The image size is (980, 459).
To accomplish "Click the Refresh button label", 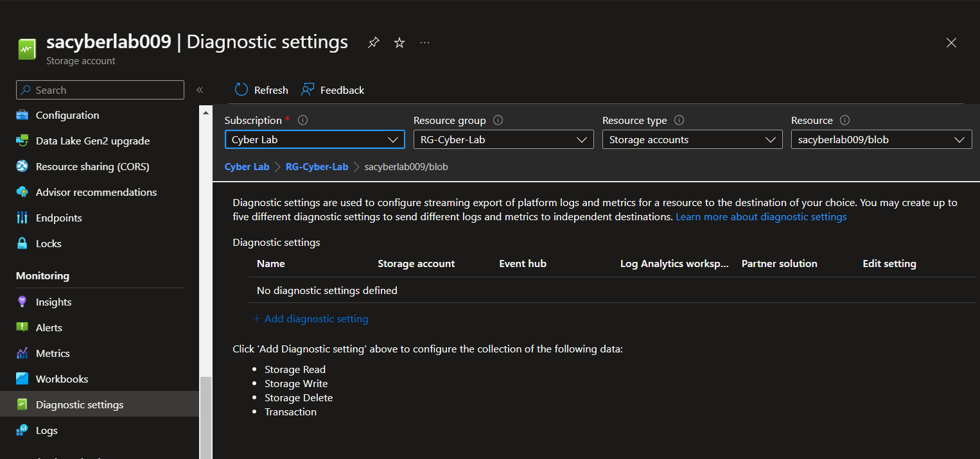I will pyautogui.click(x=271, y=91).
